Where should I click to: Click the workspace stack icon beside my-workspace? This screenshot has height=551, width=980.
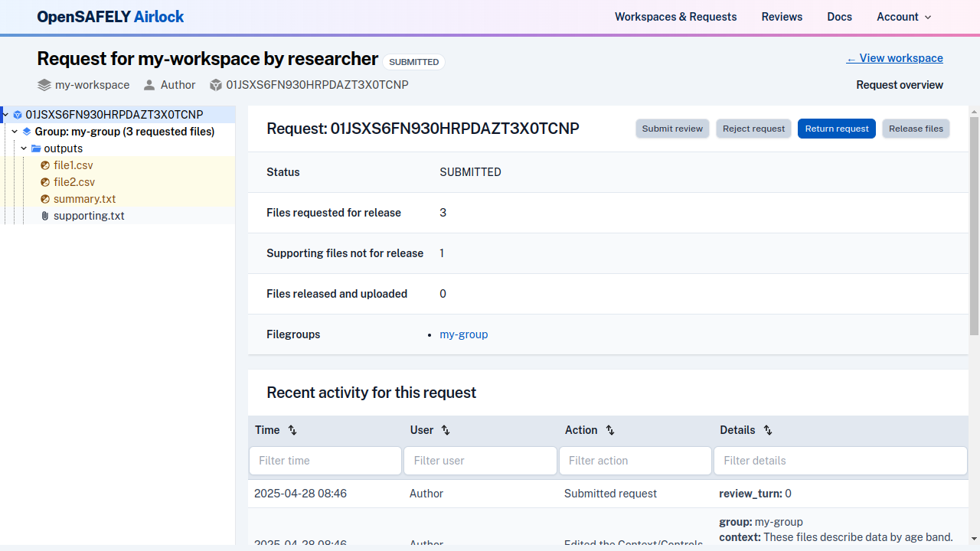(43, 85)
